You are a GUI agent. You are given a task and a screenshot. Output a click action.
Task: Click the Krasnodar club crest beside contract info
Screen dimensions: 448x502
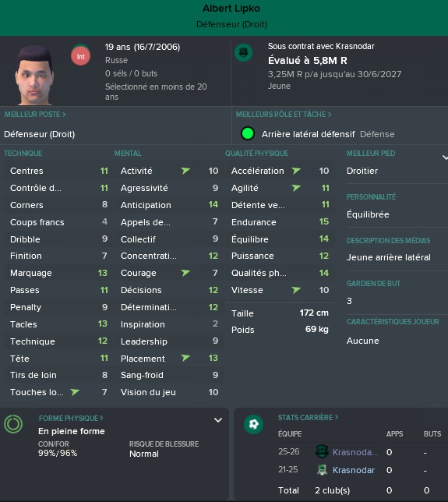(244, 52)
